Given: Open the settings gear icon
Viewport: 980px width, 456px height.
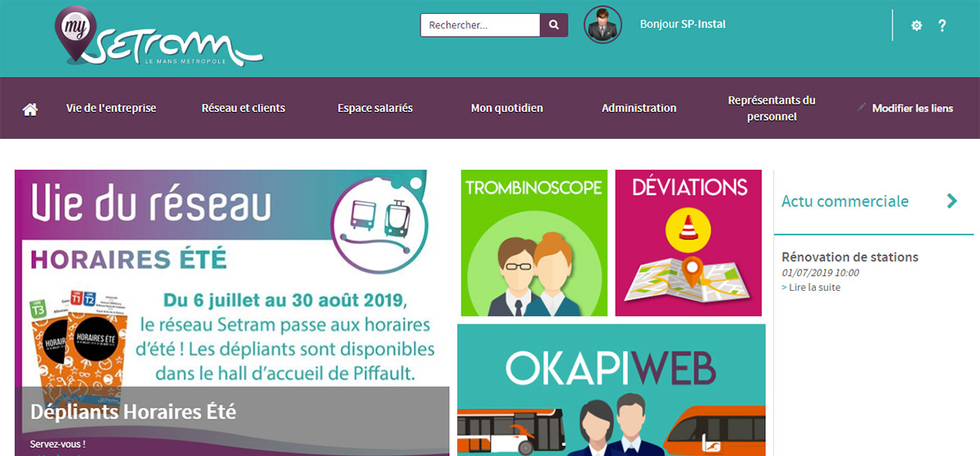Looking at the screenshot, I should coord(916,26).
